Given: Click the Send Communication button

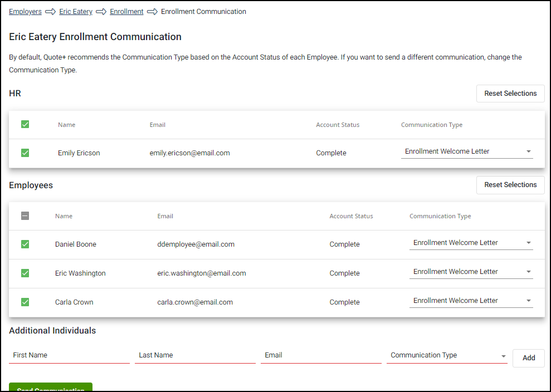Looking at the screenshot, I should [50, 389].
